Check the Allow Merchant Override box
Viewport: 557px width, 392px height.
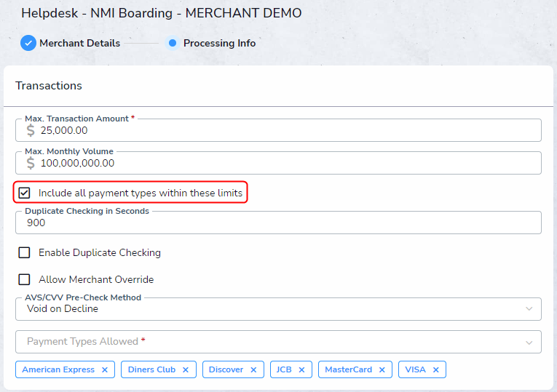click(x=24, y=279)
